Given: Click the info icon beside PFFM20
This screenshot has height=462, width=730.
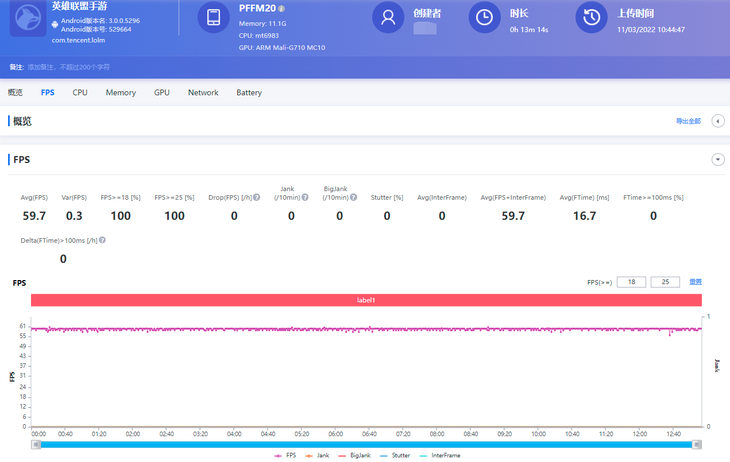Looking at the screenshot, I should (282, 9).
